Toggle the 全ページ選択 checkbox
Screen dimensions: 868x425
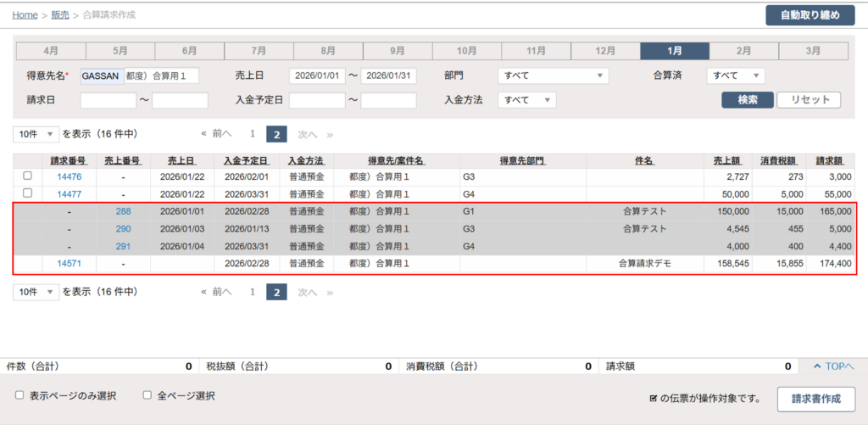click(x=147, y=395)
